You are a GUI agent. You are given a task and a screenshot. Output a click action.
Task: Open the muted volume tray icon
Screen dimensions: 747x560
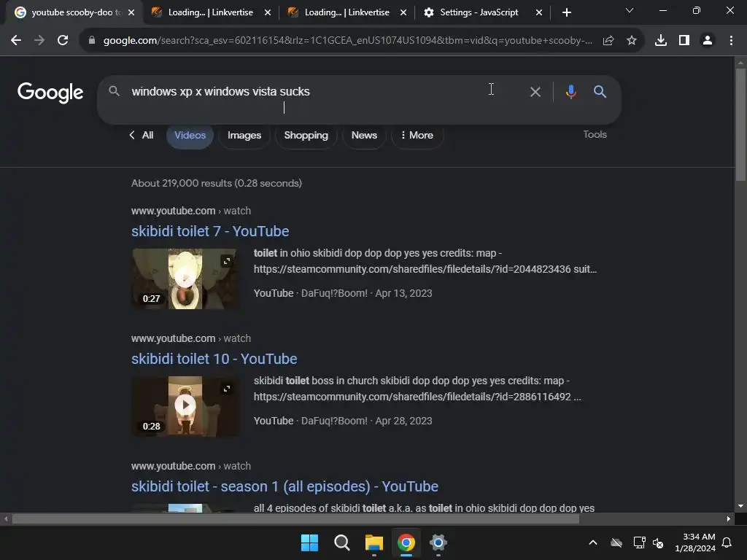click(658, 542)
